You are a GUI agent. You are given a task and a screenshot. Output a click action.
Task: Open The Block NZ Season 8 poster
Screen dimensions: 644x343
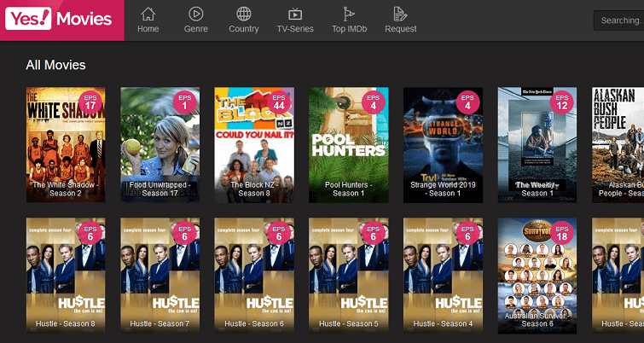tap(254, 144)
